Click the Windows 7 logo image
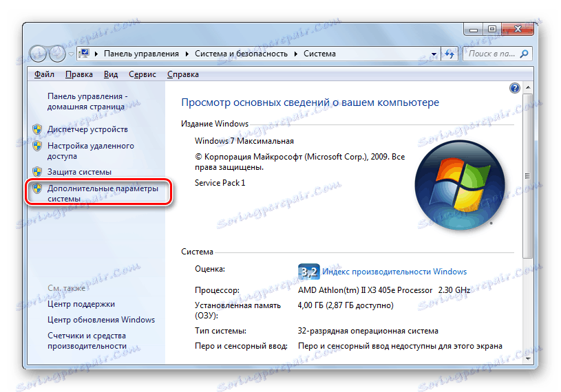 pos(460,185)
